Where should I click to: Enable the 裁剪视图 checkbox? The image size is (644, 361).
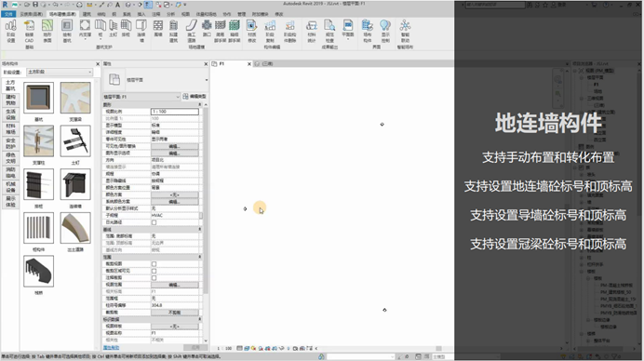154,263
